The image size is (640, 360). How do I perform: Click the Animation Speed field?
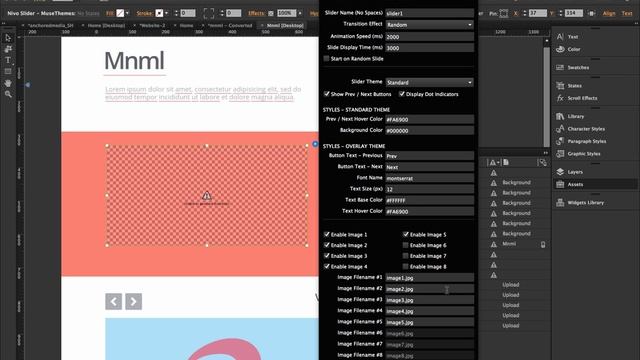(x=430, y=37)
